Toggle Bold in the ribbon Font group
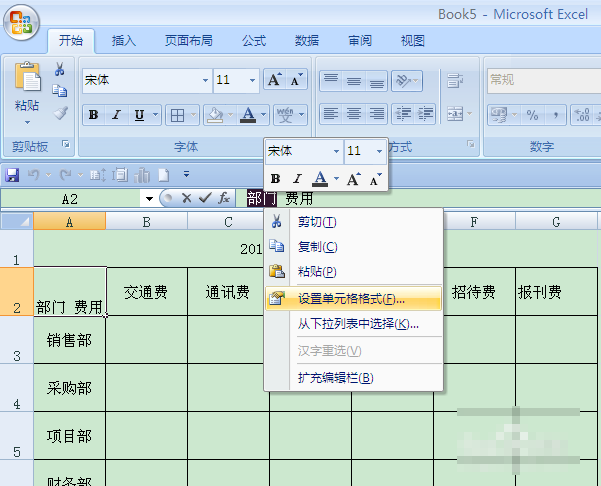 pos(93,115)
